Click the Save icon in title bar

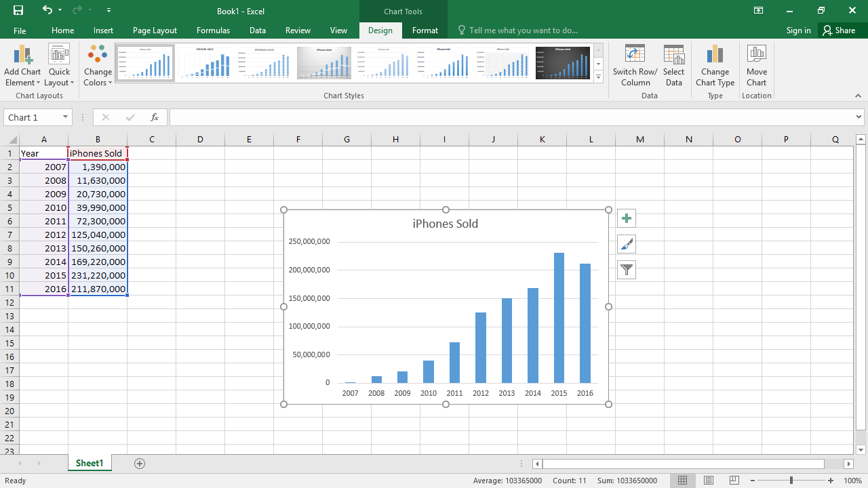tap(18, 11)
